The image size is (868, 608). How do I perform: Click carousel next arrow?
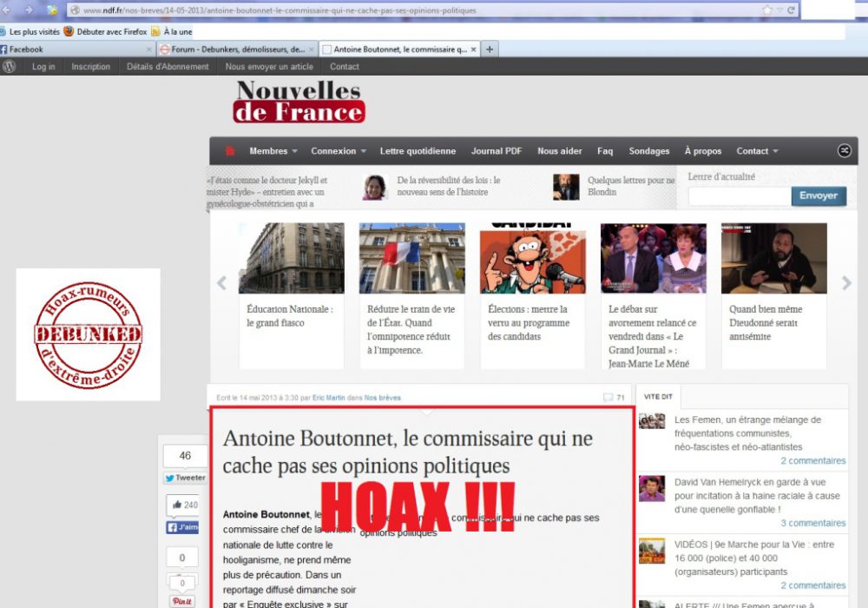pyautogui.click(x=846, y=283)
